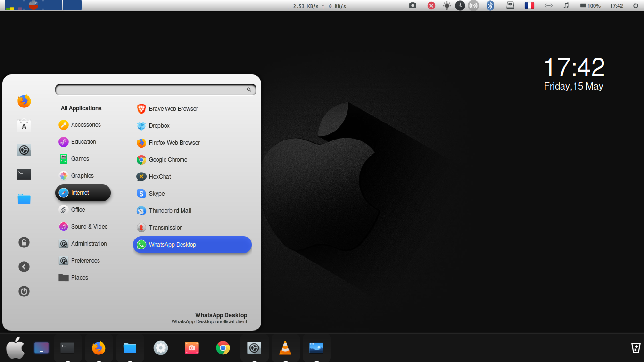
Task: Switch keyboard layout via French flag
Action: tap(529, 6)
